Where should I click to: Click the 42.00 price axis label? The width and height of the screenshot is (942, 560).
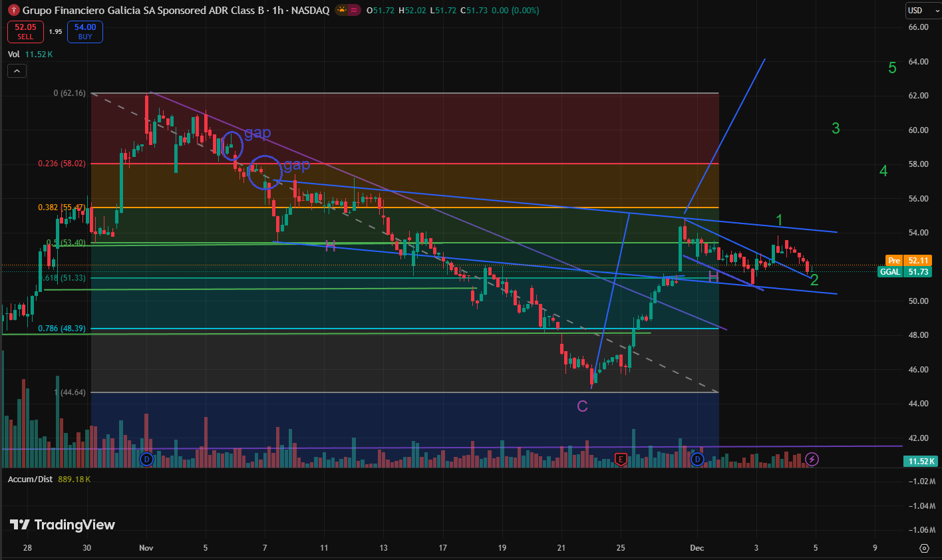pos(918,438)
